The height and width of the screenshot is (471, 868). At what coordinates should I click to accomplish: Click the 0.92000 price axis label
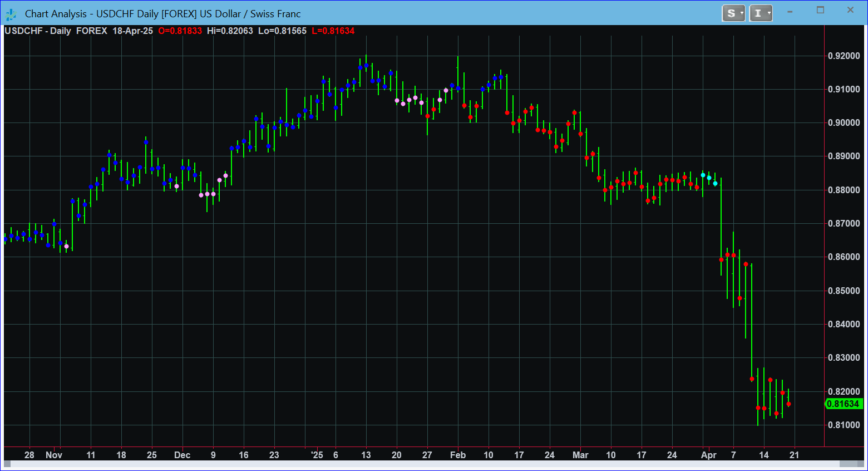[844, 56]
